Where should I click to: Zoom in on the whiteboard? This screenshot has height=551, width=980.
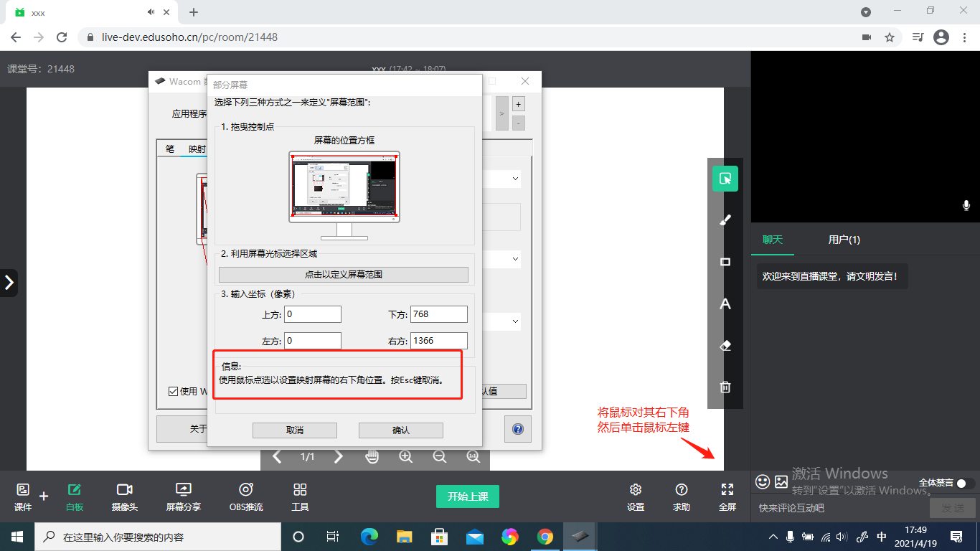click(406, 456)
